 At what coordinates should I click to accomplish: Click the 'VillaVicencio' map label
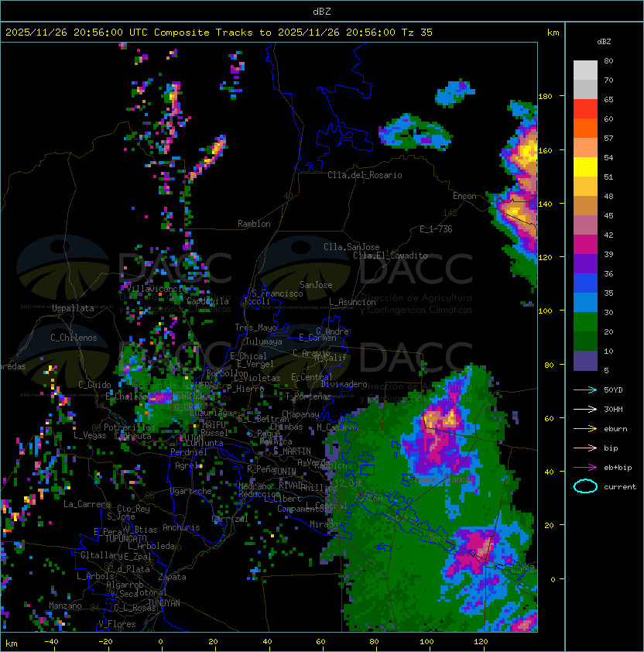click(156, 289)
